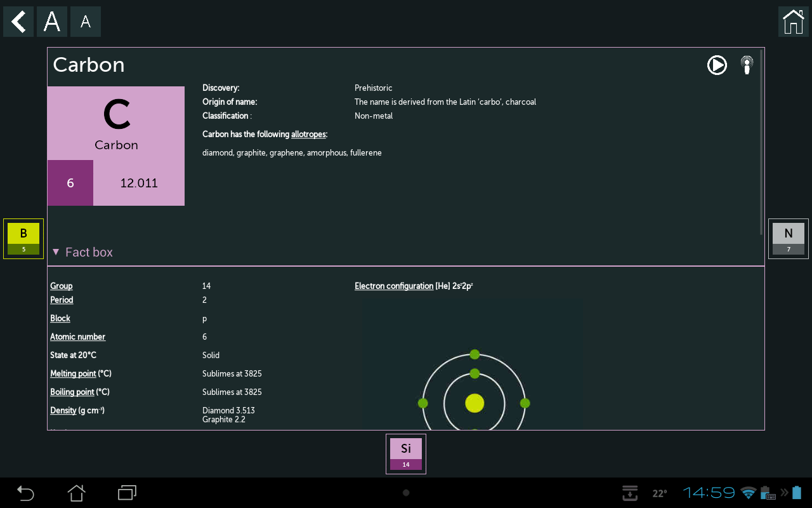This screenshot has width=812, height=508.
Task: Open the Group definition link
Action: pyautogui.click(x=62, y=286)
